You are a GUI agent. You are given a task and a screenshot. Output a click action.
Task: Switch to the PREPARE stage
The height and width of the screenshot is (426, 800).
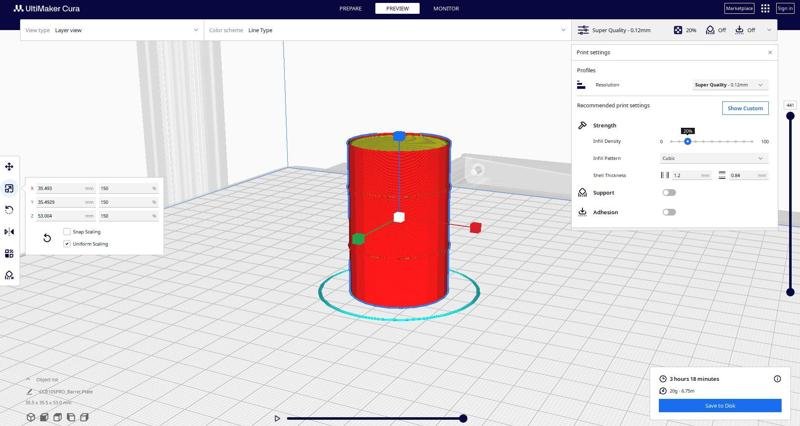pyautogui.click(x=351, y=8)
